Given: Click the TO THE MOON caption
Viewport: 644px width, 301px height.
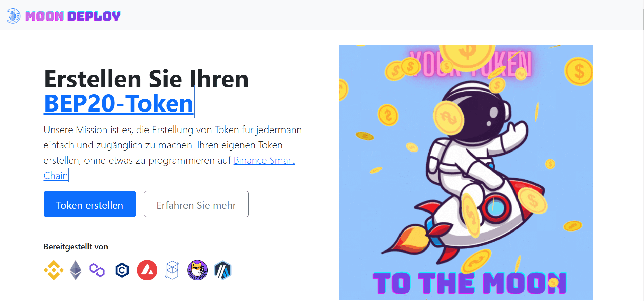Looking at the screenshot, I should (x=469, y=283).
